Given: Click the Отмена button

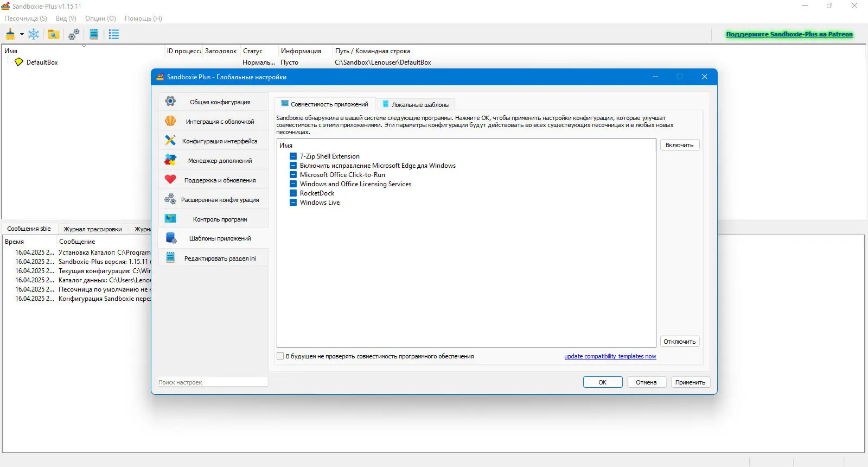Looking at the screenshot, I should click(x=647, y=382).
